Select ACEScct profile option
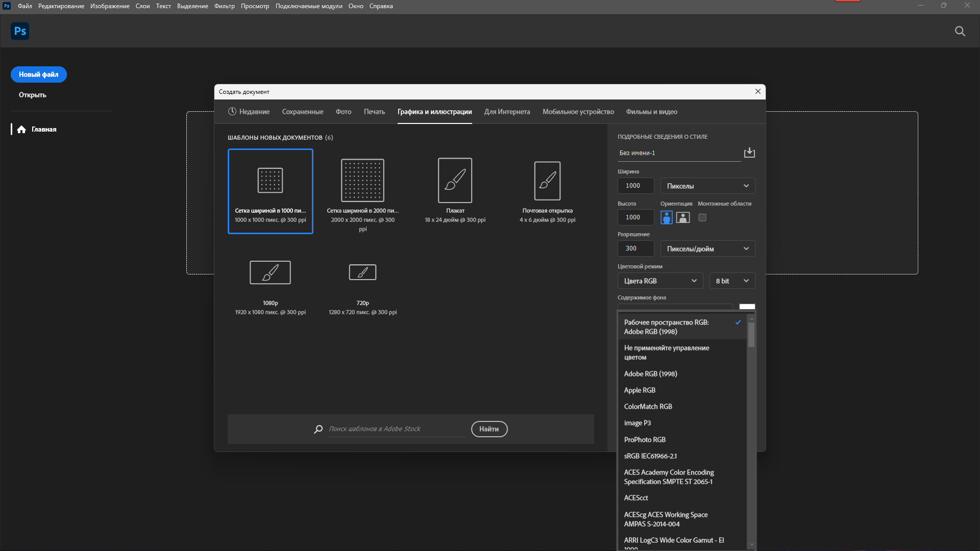Viewport: 980px width, 551px height. 682,498
